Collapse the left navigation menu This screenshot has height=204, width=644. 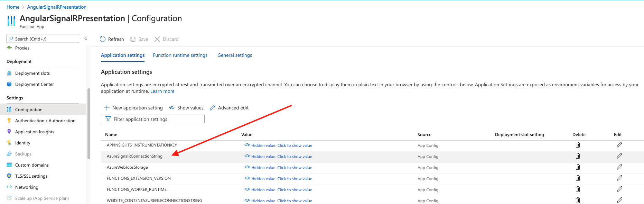pyautogui.click(x=86, y=39)
